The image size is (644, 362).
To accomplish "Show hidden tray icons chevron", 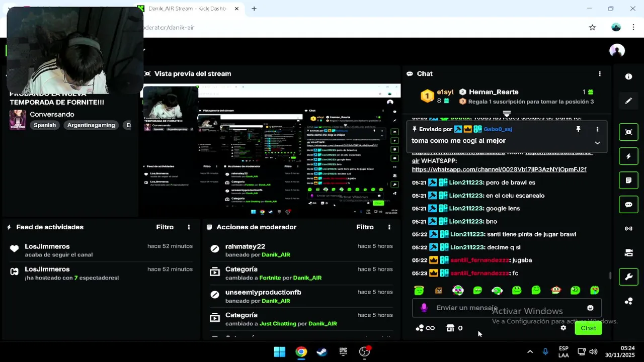I will (x=530, y=352).
